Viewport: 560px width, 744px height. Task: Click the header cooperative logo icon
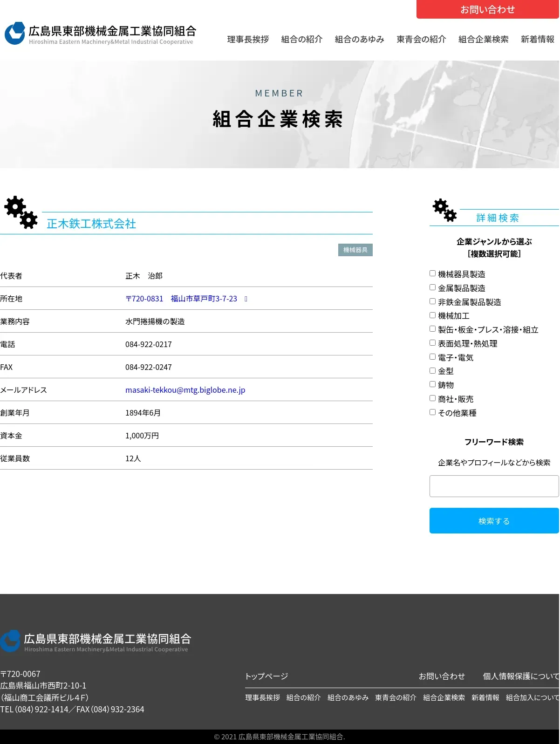pyautogui.click(x=15, y=33)
